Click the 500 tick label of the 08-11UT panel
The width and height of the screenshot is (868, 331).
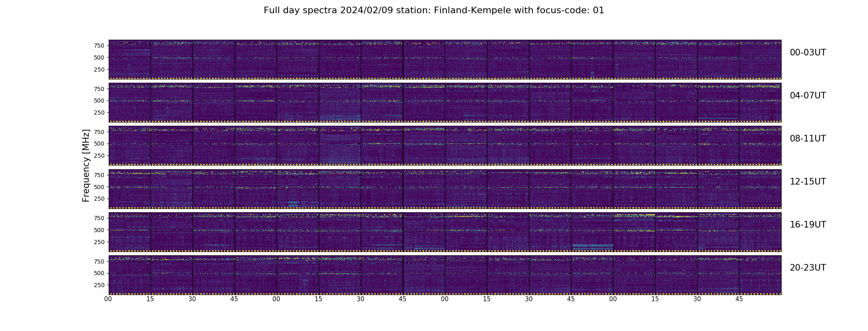pos(99,144)
